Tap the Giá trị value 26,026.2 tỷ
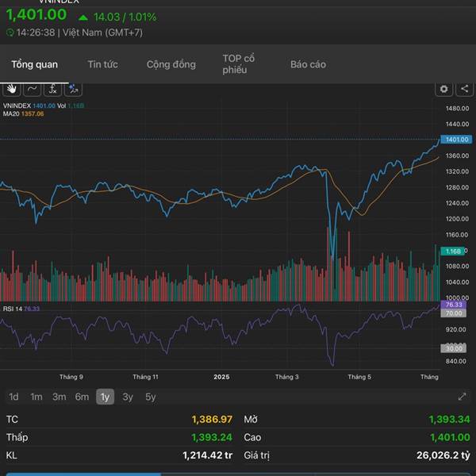The height and width of the screenshot is (476, 476). pos(443,455)
